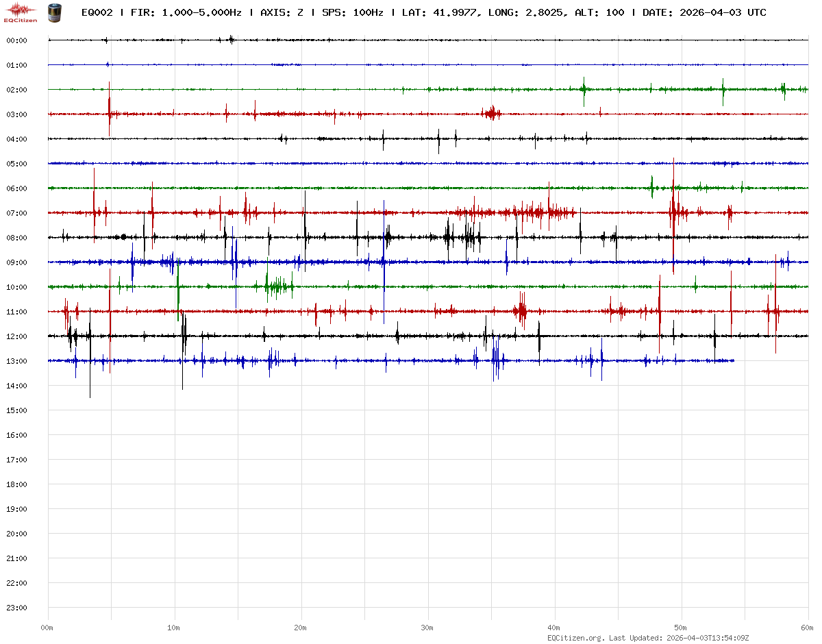Click the 40m minute axis label
This screenshot has width=822, height=644.
click(x=554, y=628)
